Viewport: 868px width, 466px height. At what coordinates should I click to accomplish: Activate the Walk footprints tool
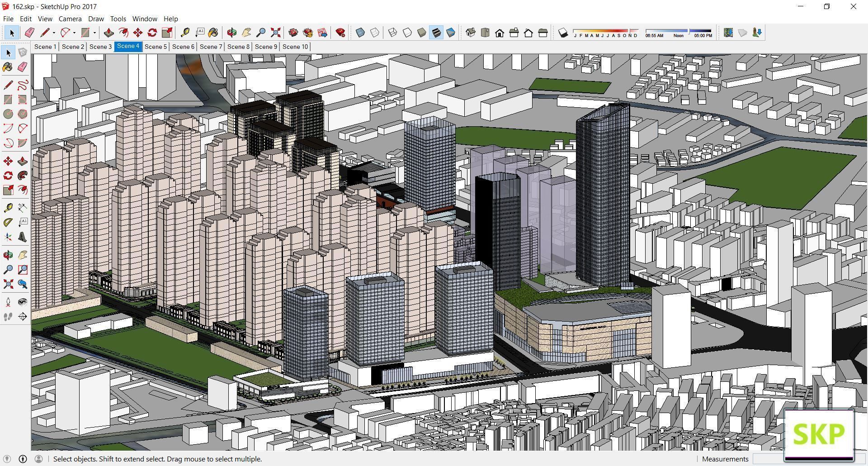8,317
